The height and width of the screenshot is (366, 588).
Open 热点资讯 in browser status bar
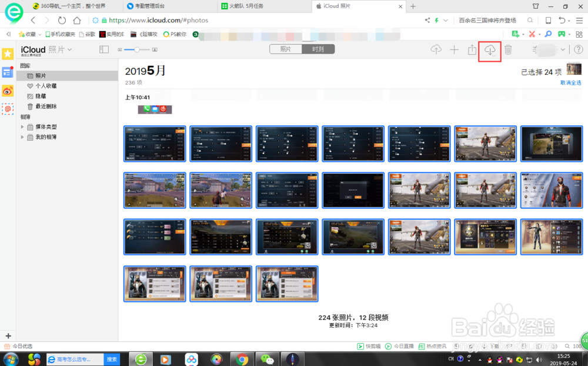tap(432, 346)
